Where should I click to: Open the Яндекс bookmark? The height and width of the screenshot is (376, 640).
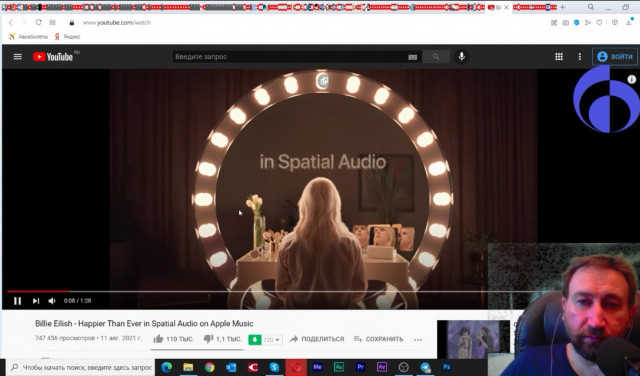67,36
